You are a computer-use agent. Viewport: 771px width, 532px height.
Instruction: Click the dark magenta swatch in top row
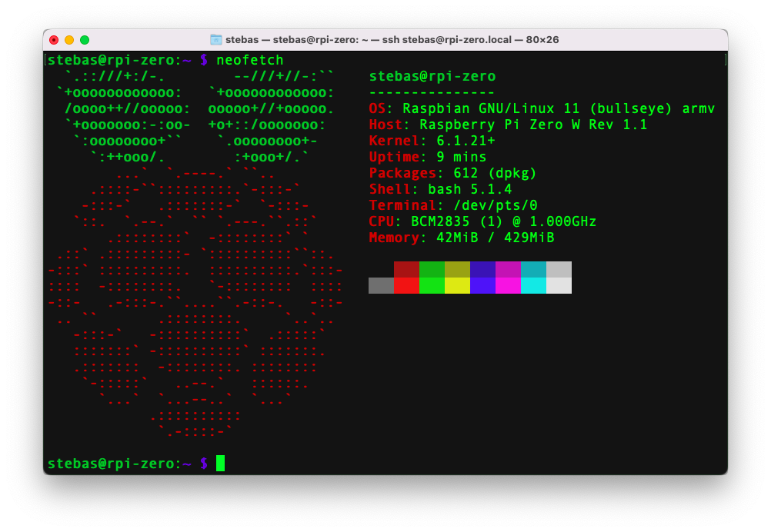coord(509,269)
